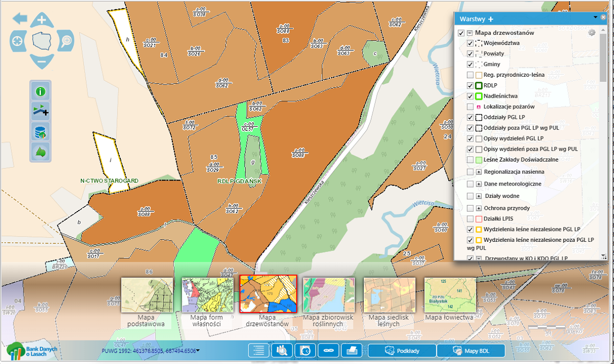Click the database with tree icon
The height and width of the screenshot is (364, 614).
click(40, 132)
